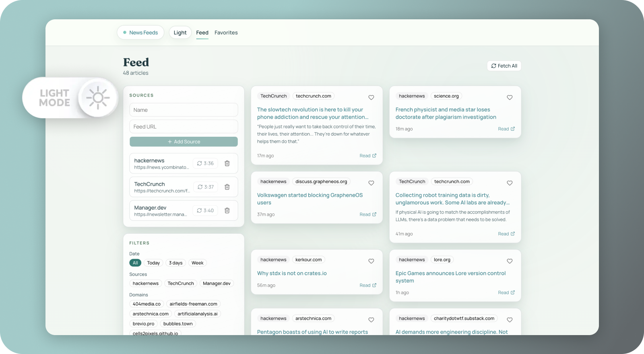Open Read link for slowtech revolution article
644x354 pixels.
[x=368, y=156]
